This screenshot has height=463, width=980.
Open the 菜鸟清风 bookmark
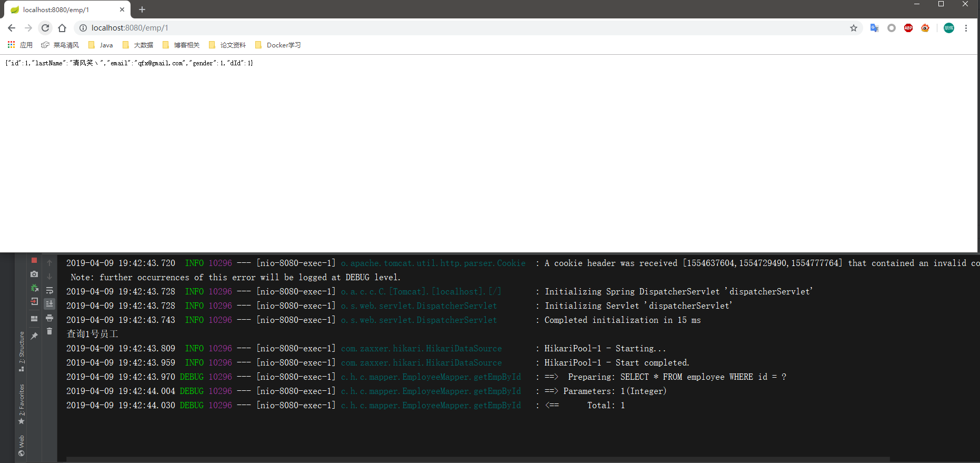point(60,45)
